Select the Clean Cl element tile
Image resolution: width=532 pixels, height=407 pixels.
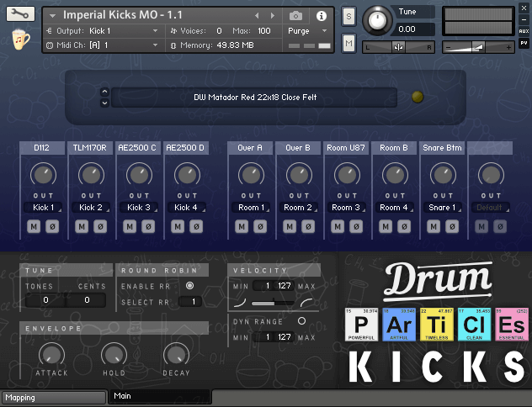[x=474, y=325]
